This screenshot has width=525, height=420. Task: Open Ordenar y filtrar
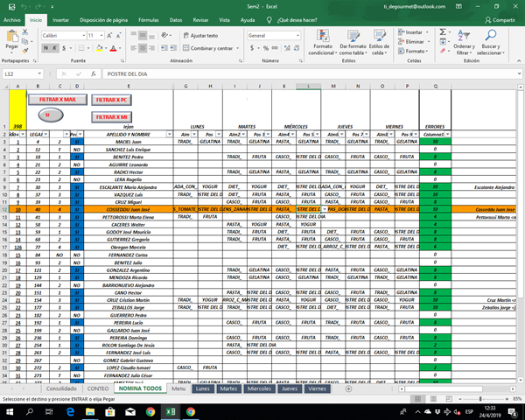(464, 42)
